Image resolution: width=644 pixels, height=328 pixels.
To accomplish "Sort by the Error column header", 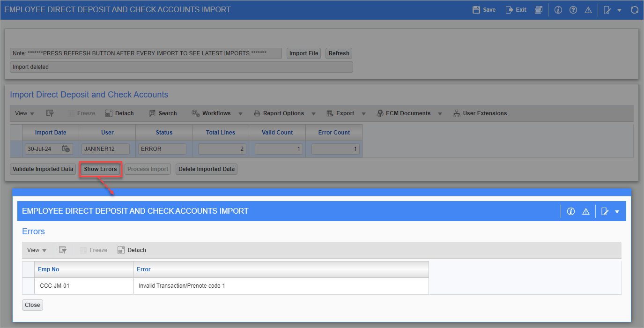I will (x=143, y=269).
